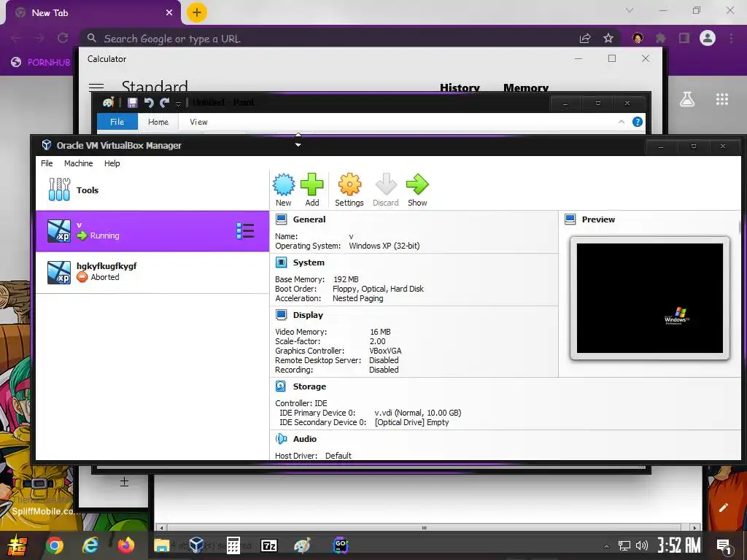This screenshot has height=560, width=747.
Task: Click the Paint scrollbar right arrow
Action: coord(694,528)
